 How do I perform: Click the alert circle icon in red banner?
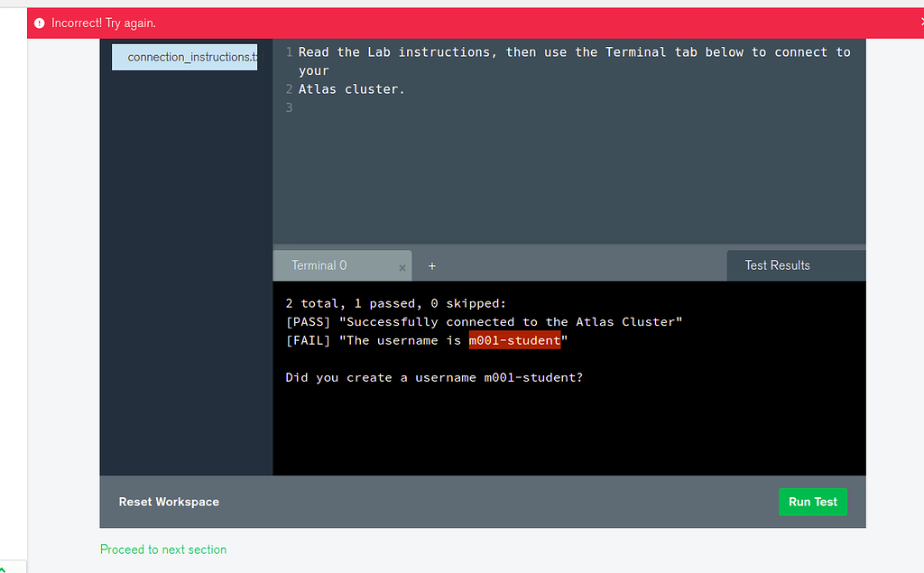[x=39, y=23]
